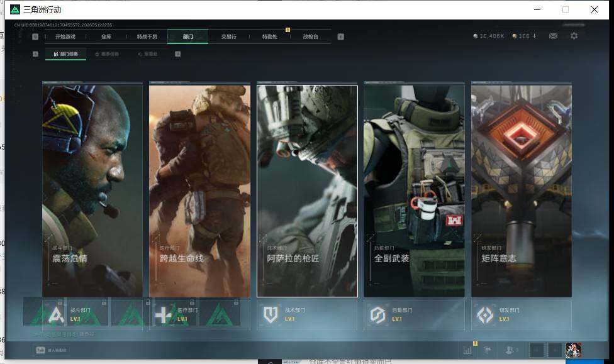
Task: Click the LV.1 level under 战术部门
Action: (290, 319)
